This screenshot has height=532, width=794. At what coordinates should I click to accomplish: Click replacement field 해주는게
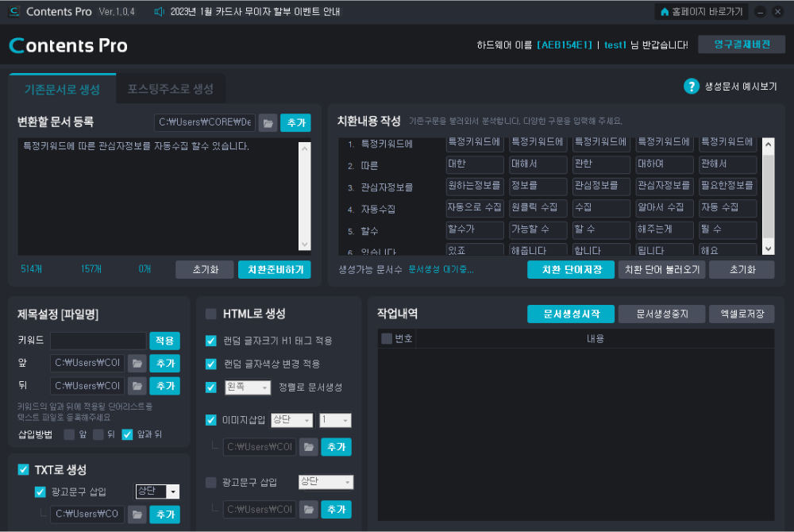tap(664, 229)
